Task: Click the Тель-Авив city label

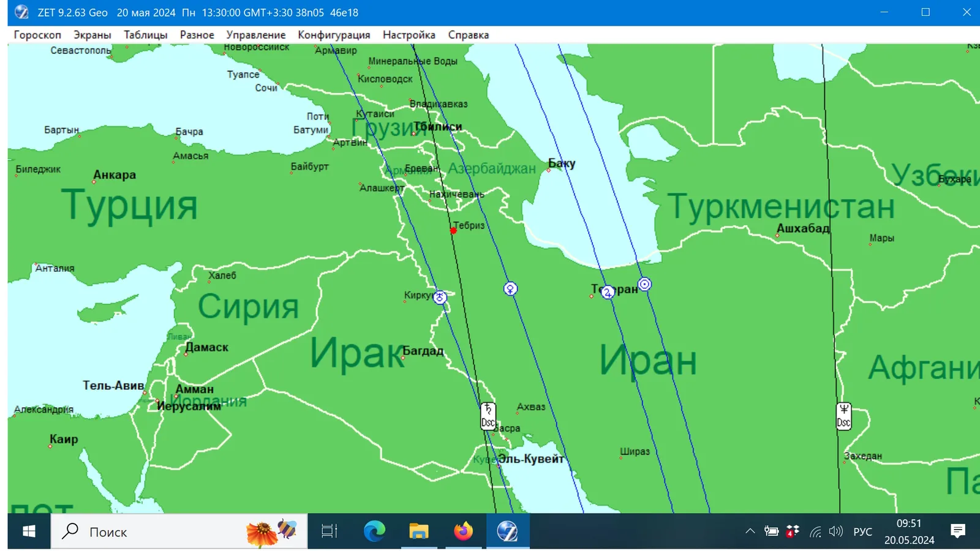Action: click(x=113, y=386)
